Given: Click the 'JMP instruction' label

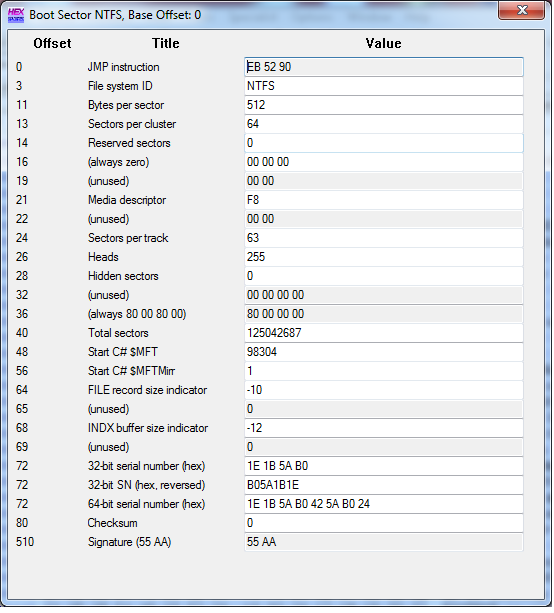Looking at the screenshot, I should 124,67.
